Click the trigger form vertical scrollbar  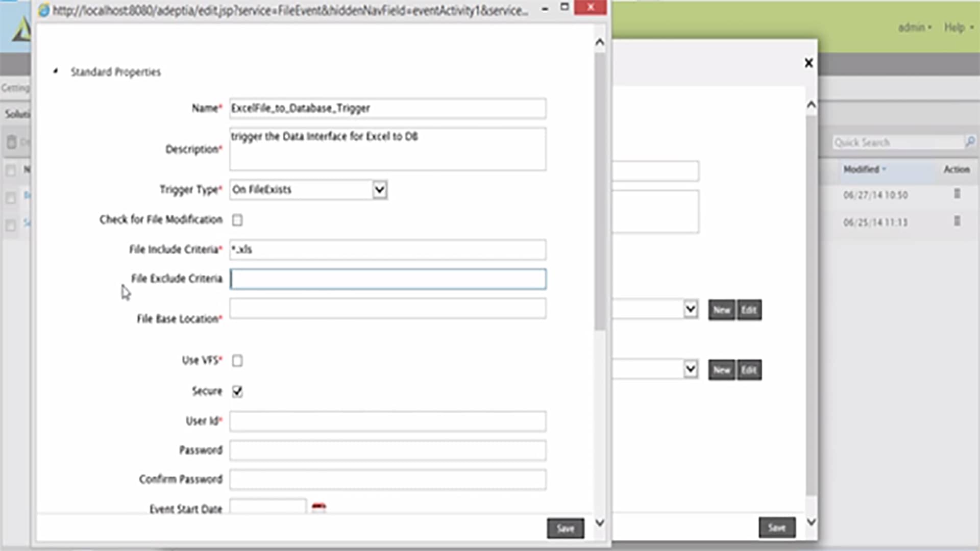(600, 194)
